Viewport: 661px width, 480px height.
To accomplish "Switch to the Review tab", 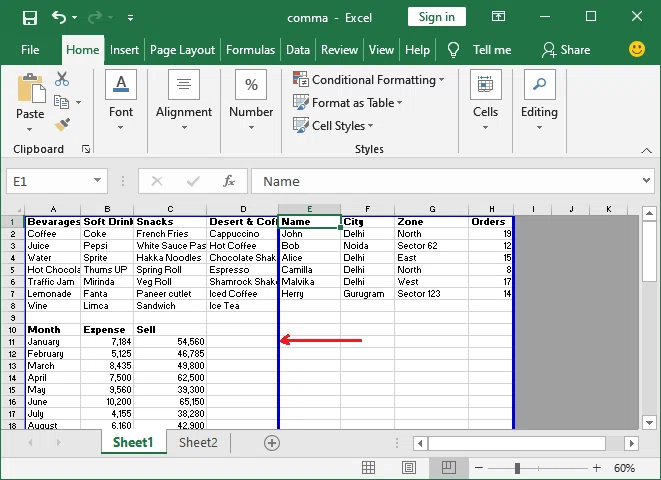I will click(339, 50).
